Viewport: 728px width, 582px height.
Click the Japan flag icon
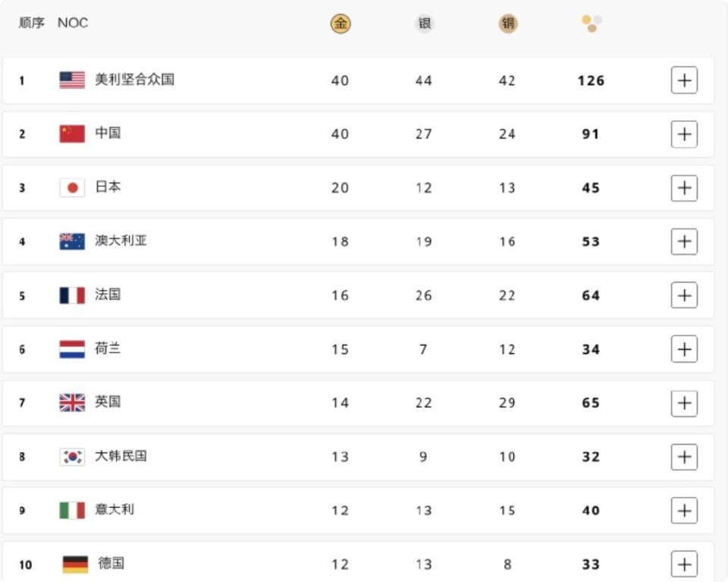pos(72,187)
